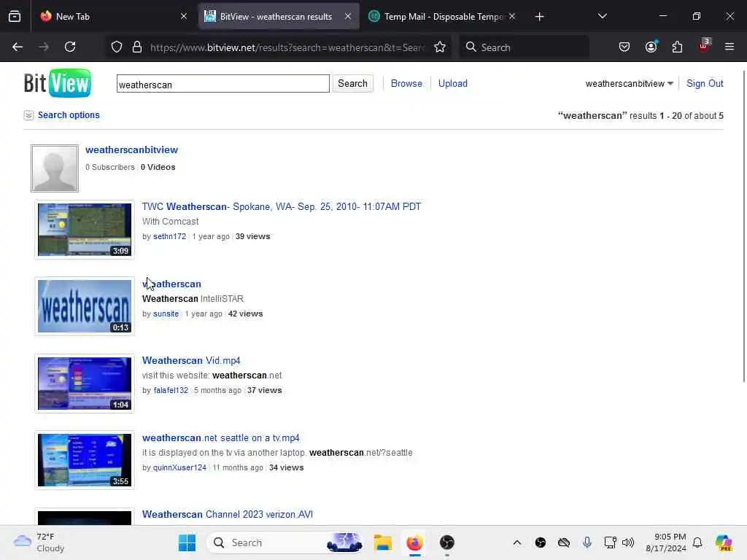Open seattle tv thumbnail 3:55

coord(85,460)
